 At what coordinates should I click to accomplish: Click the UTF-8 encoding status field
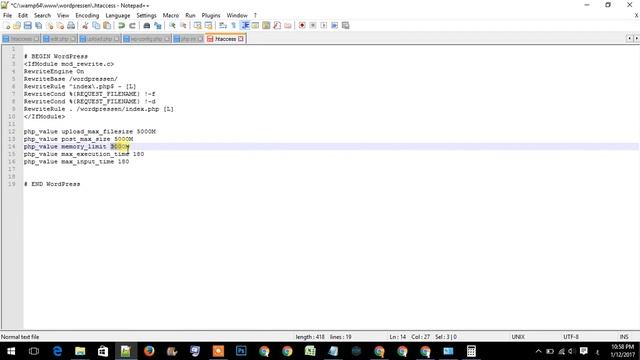click(571, 337)
